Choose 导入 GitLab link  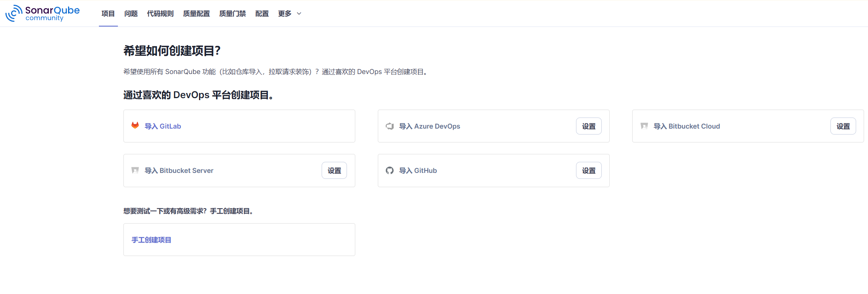[x=163, y=126]
